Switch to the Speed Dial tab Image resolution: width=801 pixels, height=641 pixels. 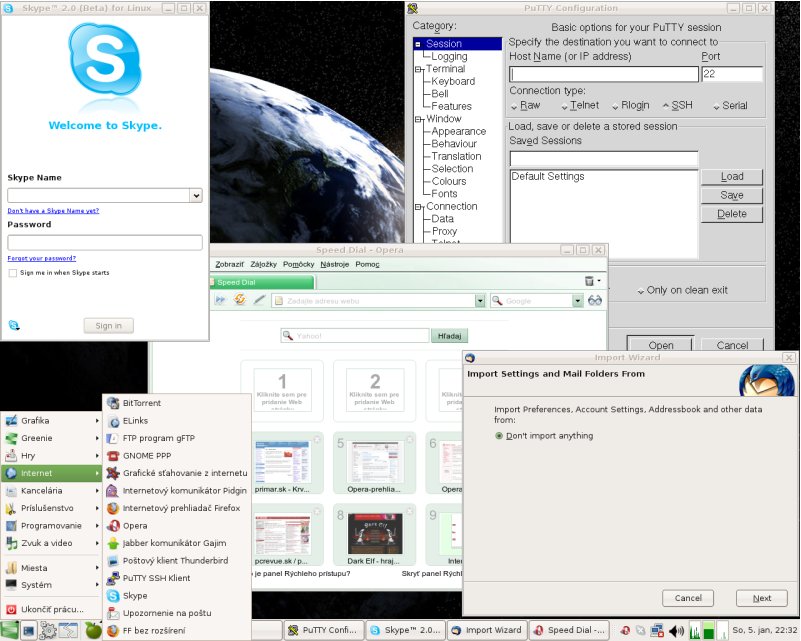(x=262, y=282)
